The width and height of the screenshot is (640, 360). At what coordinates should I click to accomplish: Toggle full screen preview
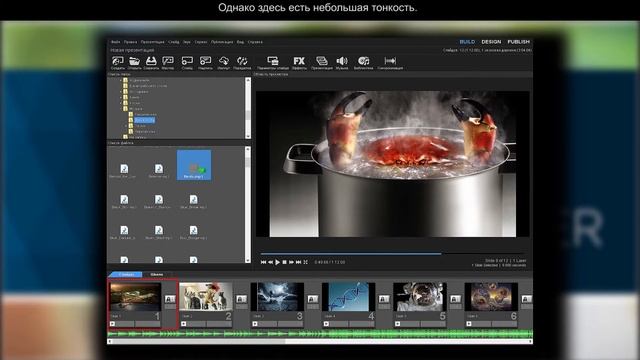pyautogui.click(x=305, y=262)
